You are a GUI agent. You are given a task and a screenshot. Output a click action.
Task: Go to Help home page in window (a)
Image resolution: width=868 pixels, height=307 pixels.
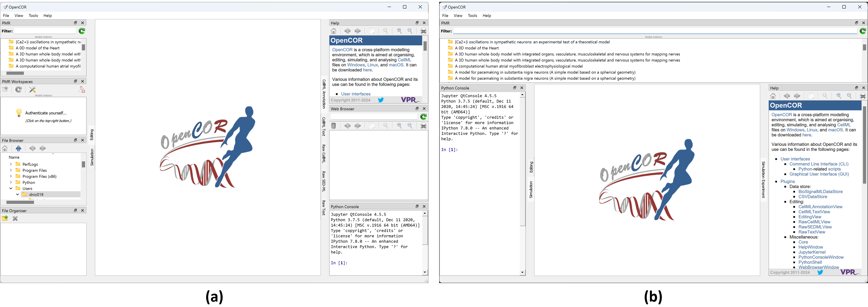334,31
